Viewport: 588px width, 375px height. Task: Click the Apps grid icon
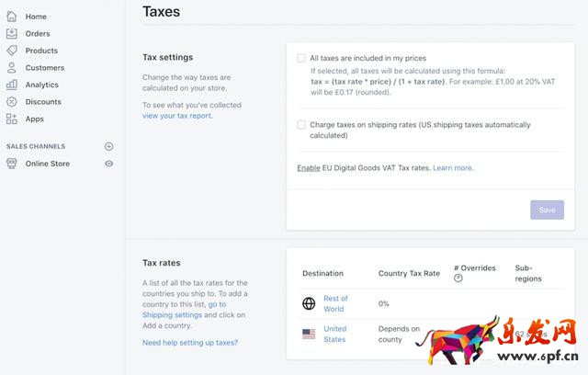pos(12,119)
